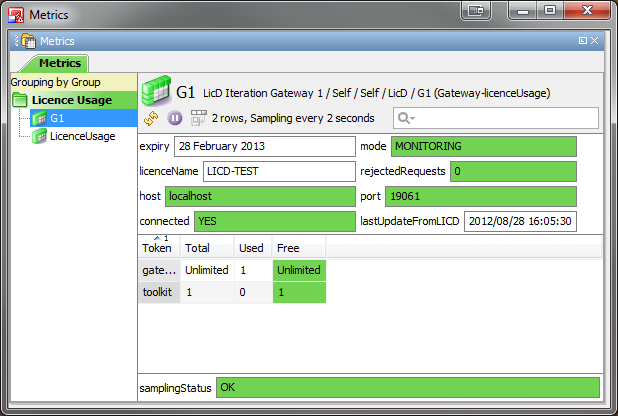Sort by the Total column header
Screen dimensions: 618x416
(198, 247)
